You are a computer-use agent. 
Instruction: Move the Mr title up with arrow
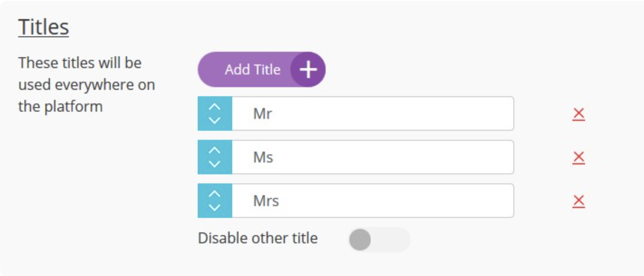point(215,107)
